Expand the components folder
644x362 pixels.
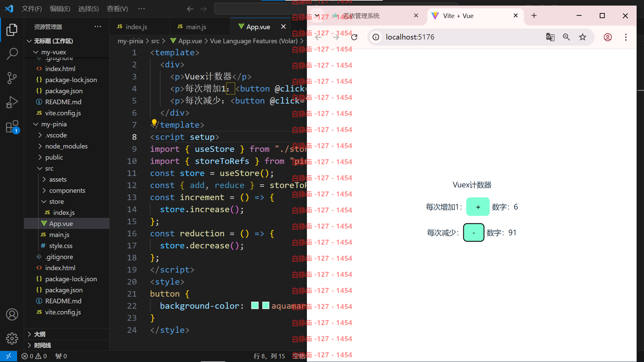[66, 190]
